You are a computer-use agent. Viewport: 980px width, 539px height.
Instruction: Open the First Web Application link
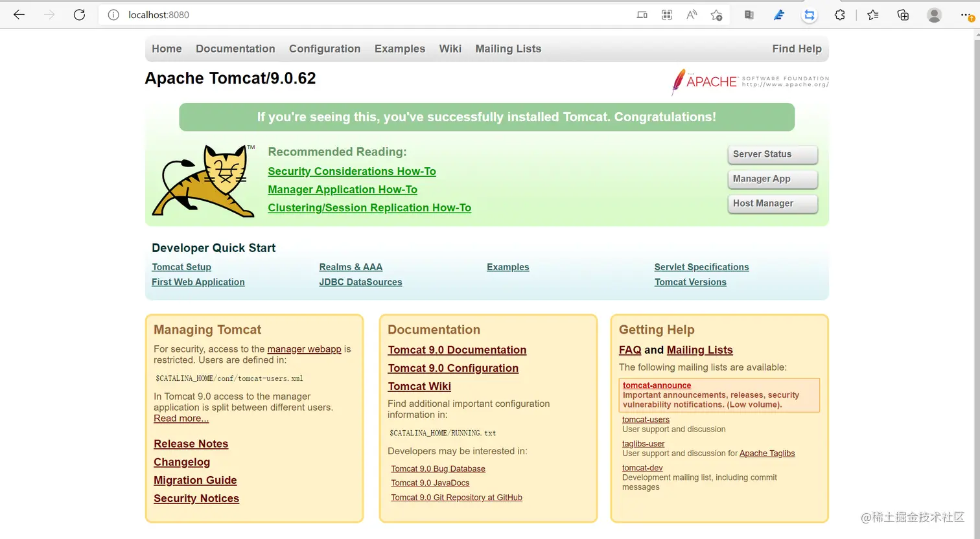click(x=198, y=282)
